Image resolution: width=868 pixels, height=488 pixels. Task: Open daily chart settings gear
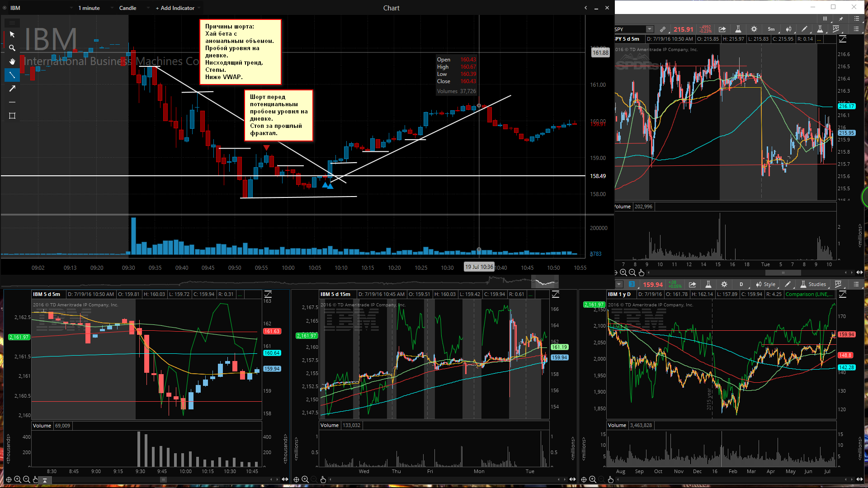click(724, 284)
